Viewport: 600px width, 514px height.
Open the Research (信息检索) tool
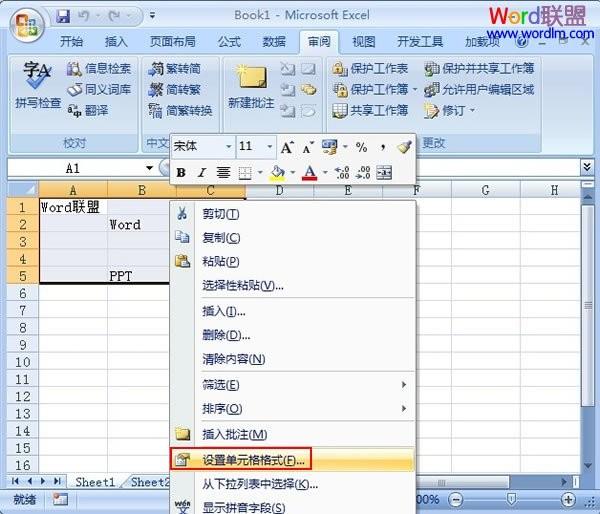coord(99,69)
